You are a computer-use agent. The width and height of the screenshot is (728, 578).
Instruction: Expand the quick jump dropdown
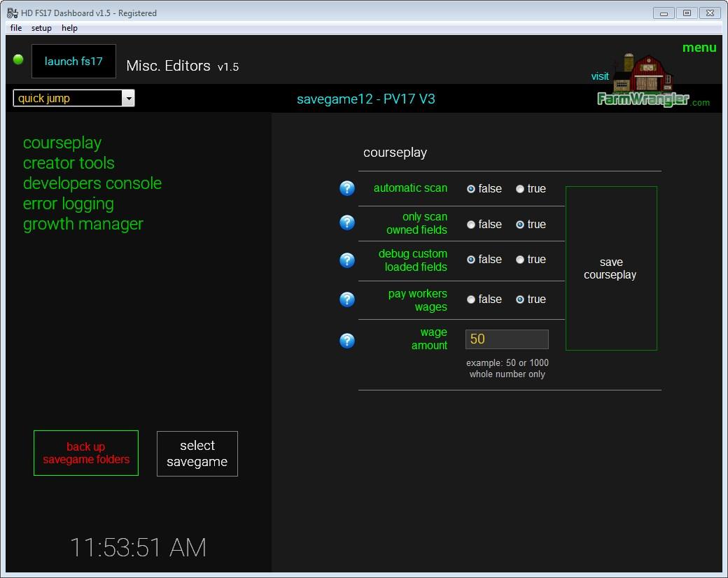pos(128,99)
